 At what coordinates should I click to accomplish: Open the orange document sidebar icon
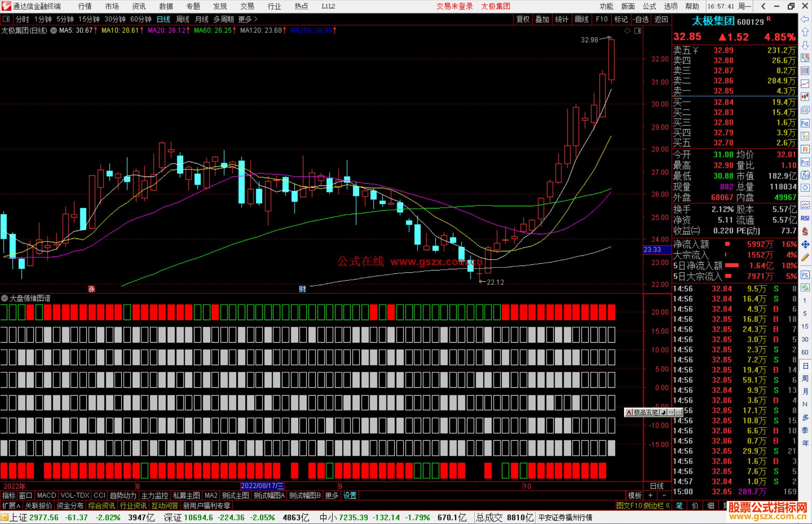click(805, 149)
